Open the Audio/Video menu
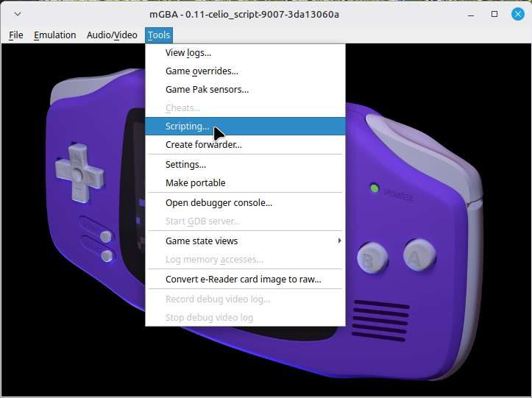 (x=112, y=35)
